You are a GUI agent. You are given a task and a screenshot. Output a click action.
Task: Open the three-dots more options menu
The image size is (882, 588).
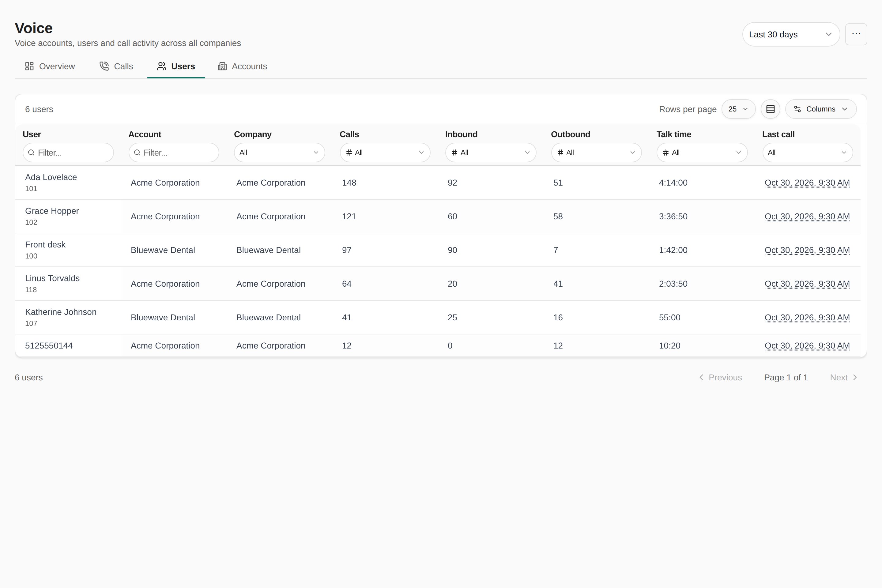856,34
